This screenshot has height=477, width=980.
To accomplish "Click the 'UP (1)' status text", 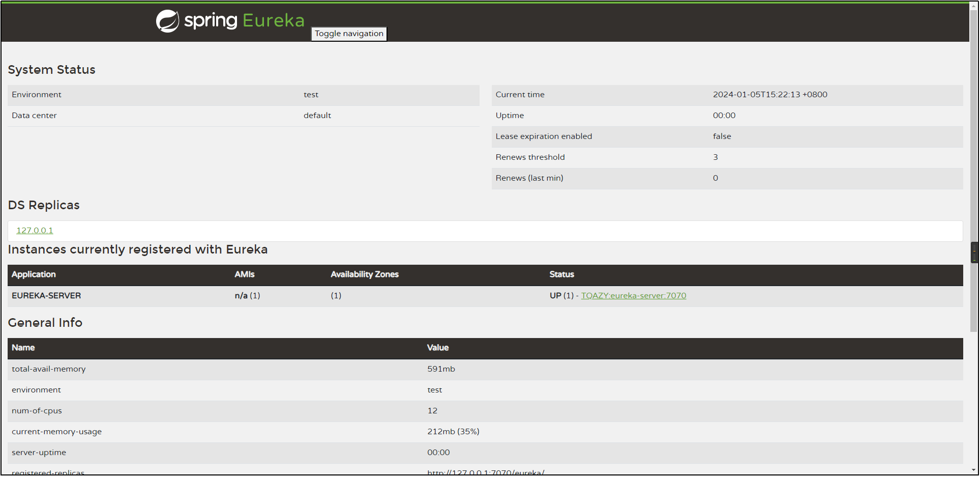I will tap(561, 296).
